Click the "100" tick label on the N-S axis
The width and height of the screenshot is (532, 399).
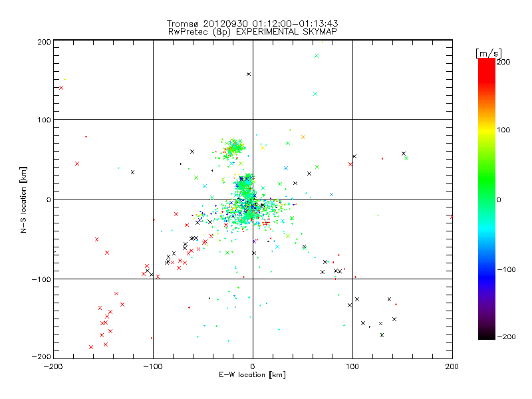[x=44, y=120]
